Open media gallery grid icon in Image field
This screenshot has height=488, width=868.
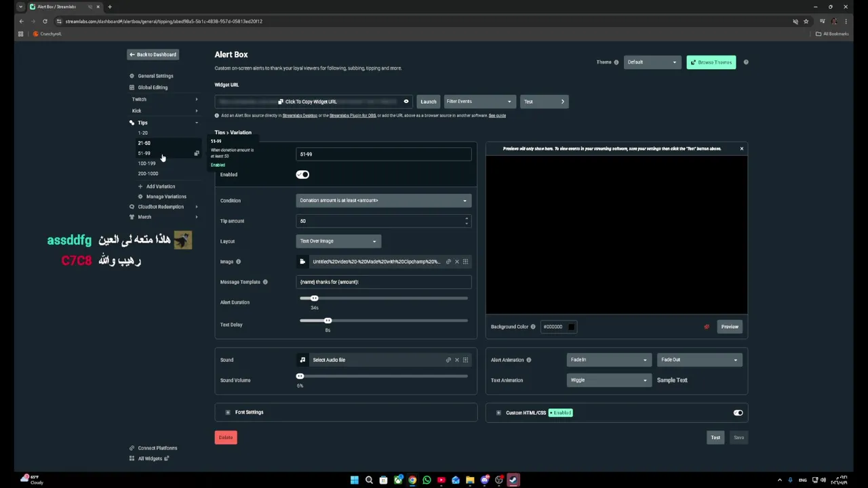pos(465,262)
